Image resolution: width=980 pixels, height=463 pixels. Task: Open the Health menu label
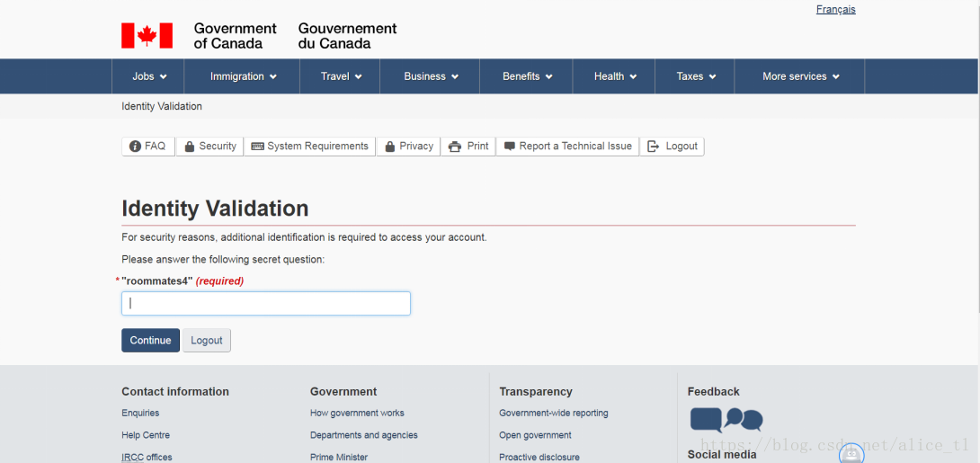(609, 76)
